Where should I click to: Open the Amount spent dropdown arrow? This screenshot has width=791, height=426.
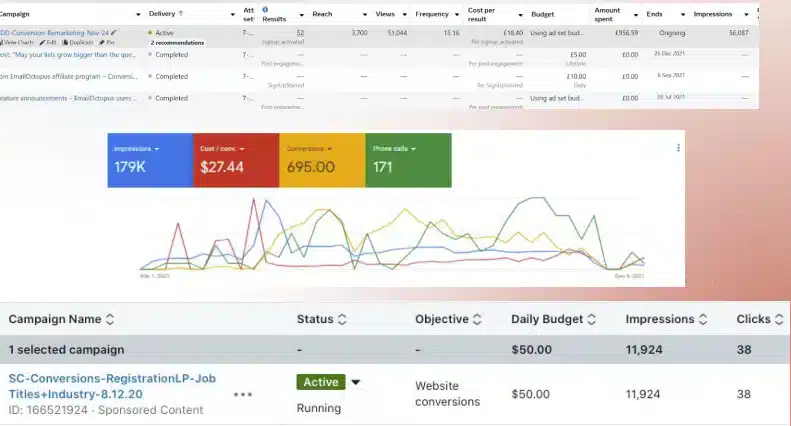(x=636, y=15)
